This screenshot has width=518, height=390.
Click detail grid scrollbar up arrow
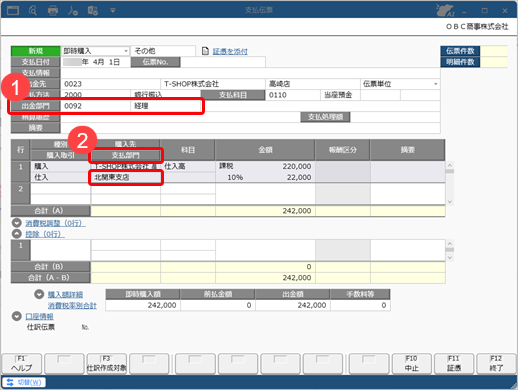[x=450, y=165]
